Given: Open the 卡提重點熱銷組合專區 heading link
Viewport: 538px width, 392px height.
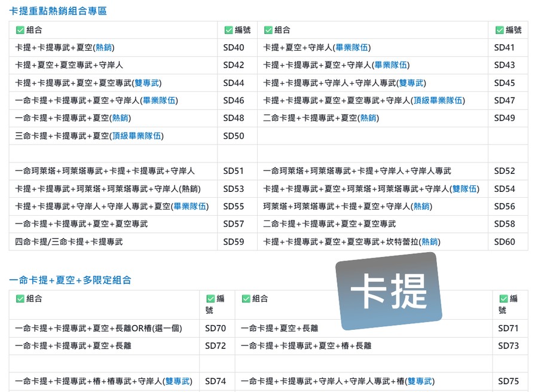Looking at the screenshot, I should [58, 11].
